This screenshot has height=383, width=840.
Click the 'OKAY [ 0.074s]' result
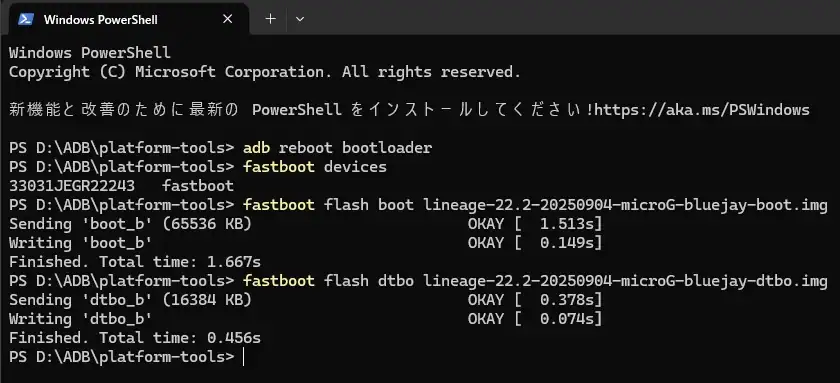(x=535, y=319)
